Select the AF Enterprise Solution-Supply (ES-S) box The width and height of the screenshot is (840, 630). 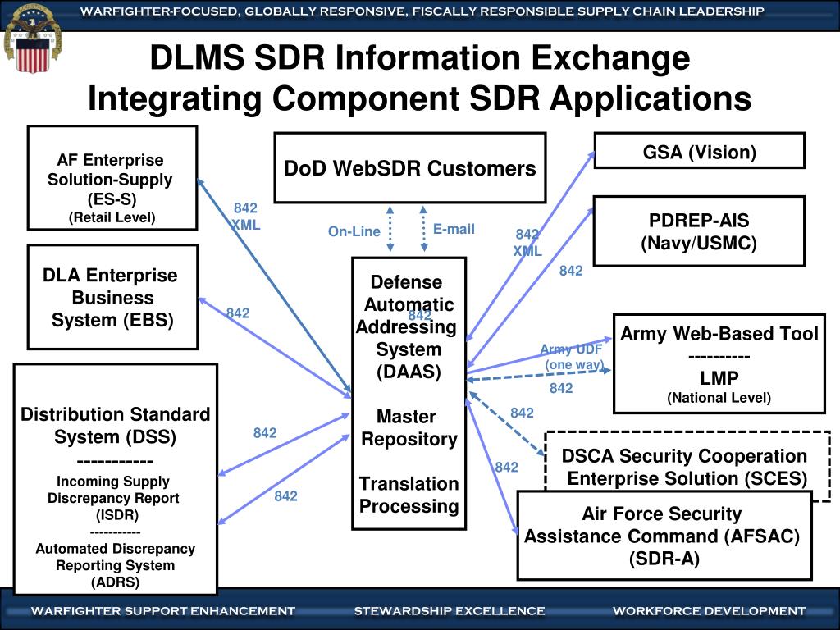112,178
